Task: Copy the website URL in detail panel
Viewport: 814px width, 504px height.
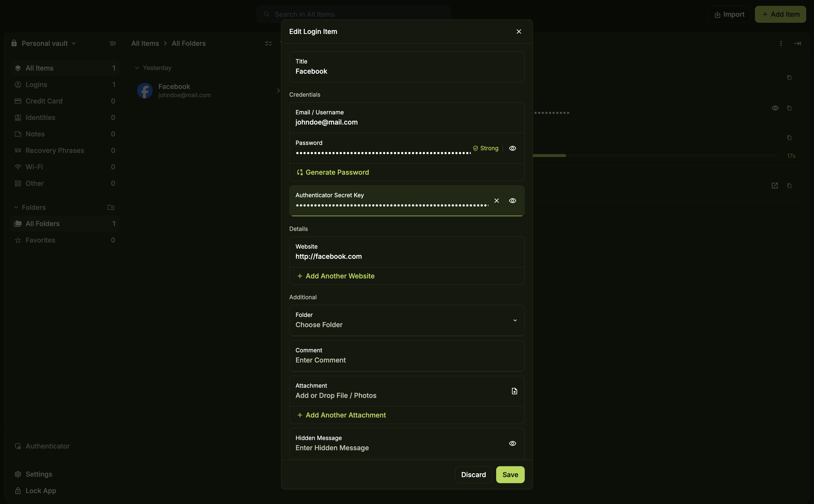Action: pyautogui.click(x=789, y=186)
